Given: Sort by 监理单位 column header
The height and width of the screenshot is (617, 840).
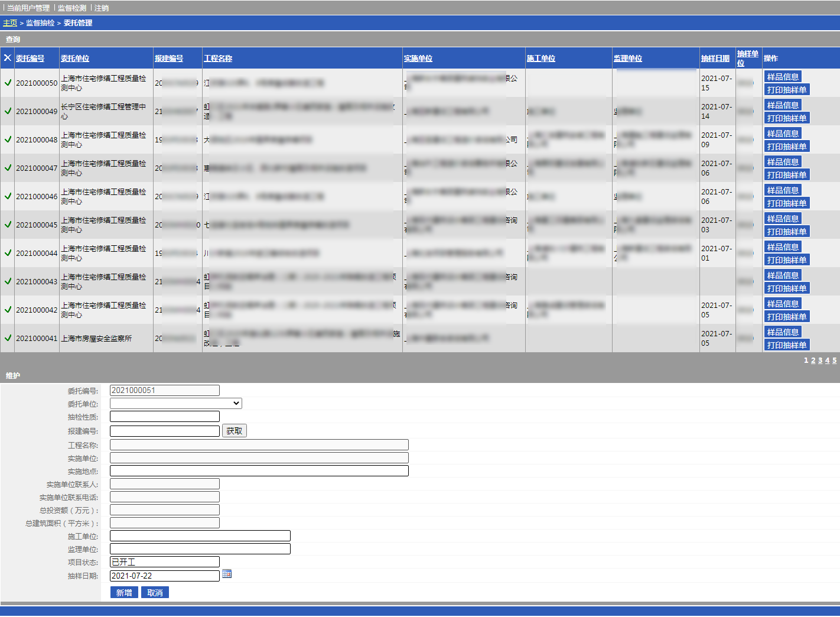Looking at the screenshot, I should pos(628,59).
